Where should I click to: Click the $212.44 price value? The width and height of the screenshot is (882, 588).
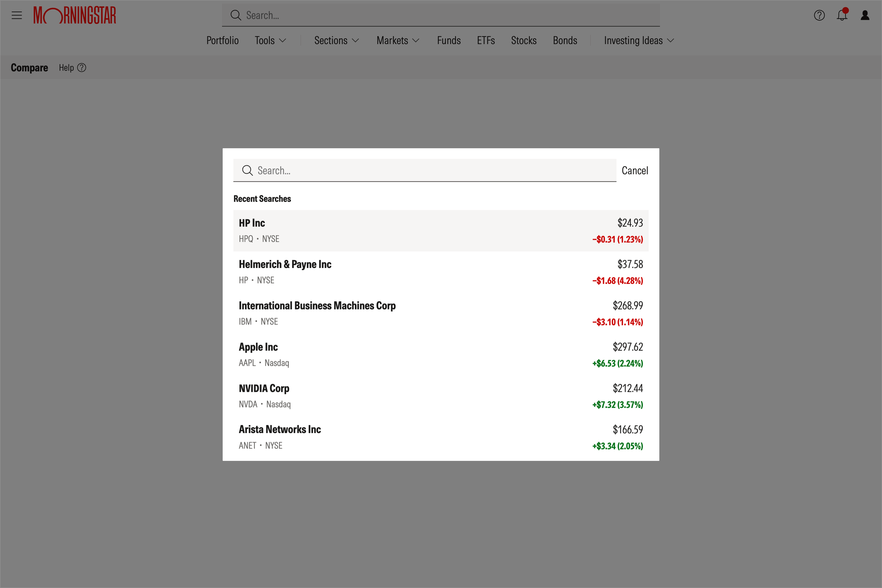tap(628, 388)
